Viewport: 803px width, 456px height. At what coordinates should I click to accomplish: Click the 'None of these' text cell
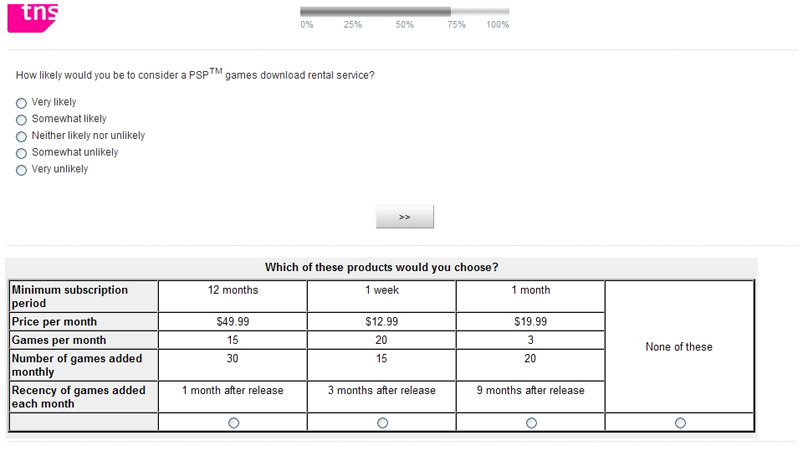(680, 347)
